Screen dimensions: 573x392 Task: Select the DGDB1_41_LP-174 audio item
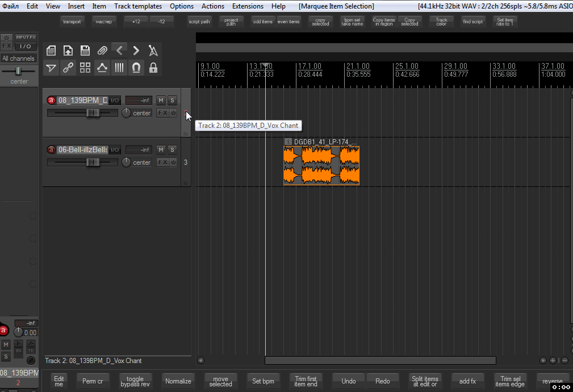pyautogui.click(x=321, y=166)
